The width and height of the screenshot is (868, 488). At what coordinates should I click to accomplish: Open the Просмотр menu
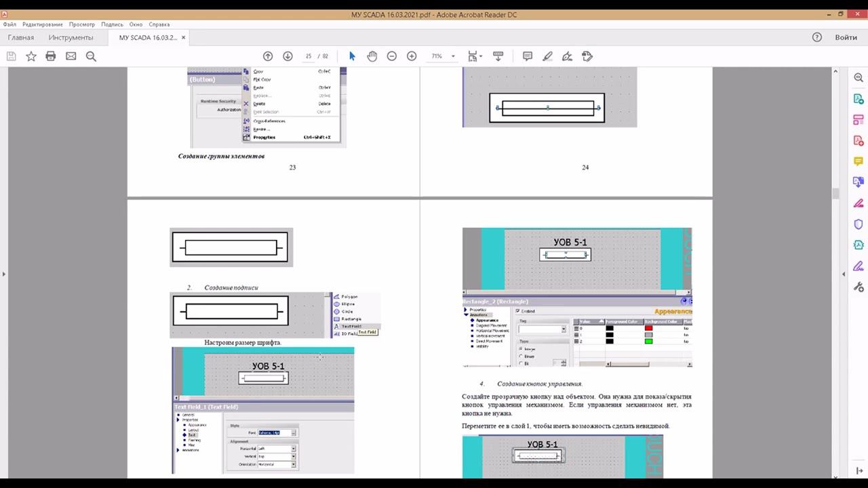click(82, 24)
